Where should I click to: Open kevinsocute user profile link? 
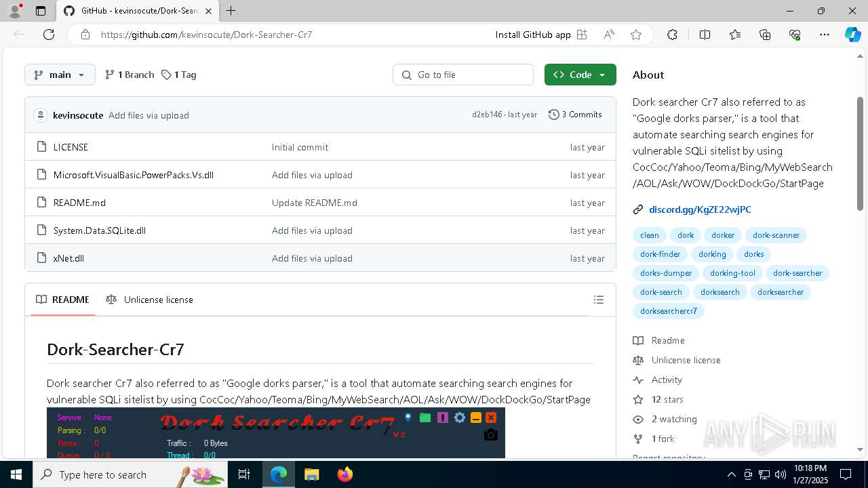click(78, 115)
